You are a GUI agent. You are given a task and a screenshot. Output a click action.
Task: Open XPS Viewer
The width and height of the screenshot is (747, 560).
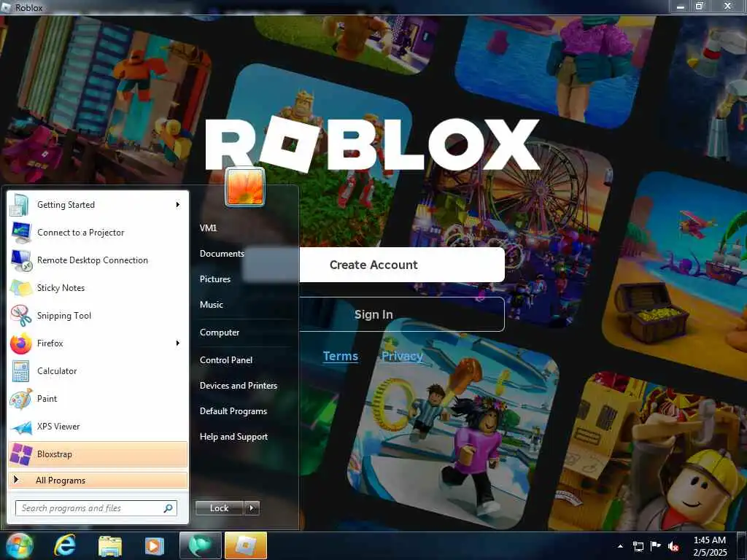tap(98, 426)
